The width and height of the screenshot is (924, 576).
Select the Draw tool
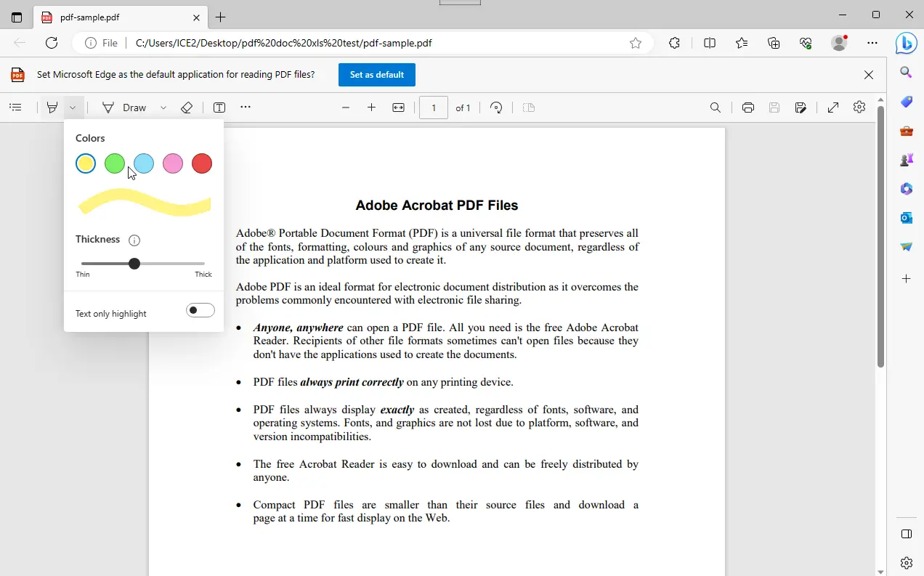tap(124, 108)
